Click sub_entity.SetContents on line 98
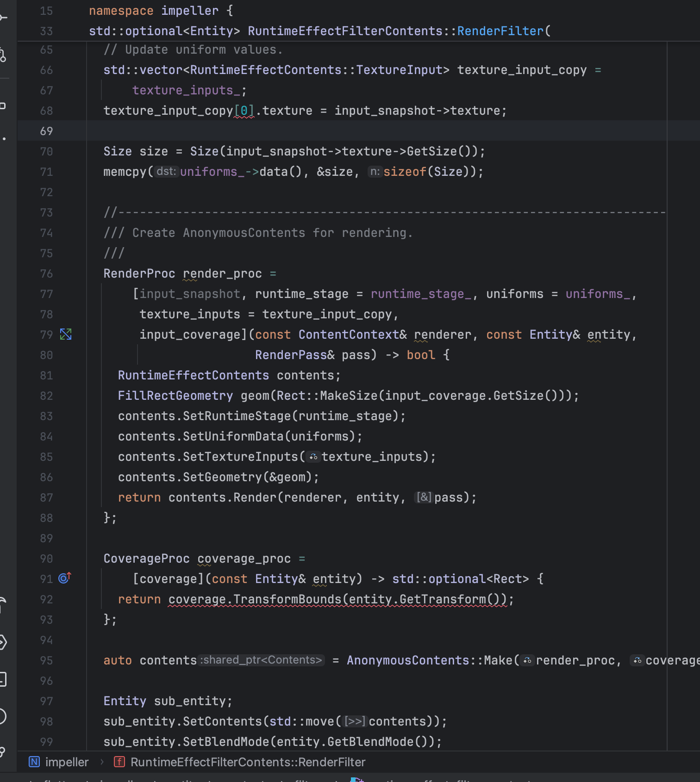Viewport: 700px width, 782px height. [x=182, y=721]
